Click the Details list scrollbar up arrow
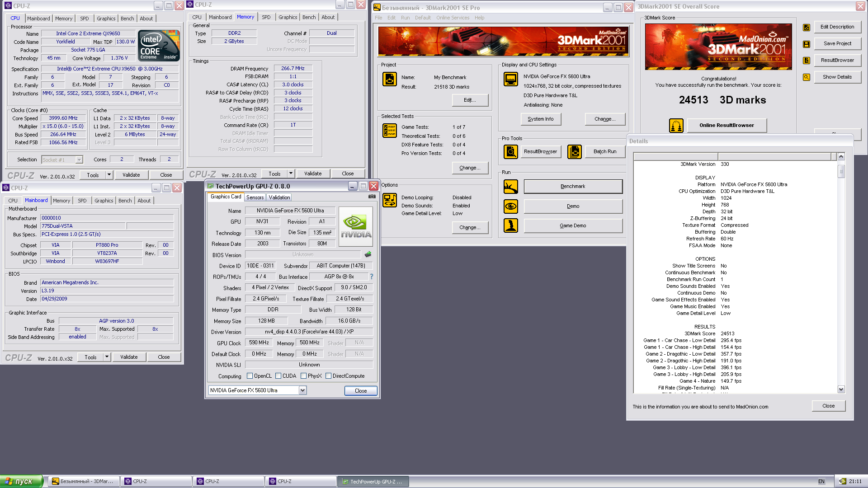The image size is (868, 488). click(x=841, y=157)
